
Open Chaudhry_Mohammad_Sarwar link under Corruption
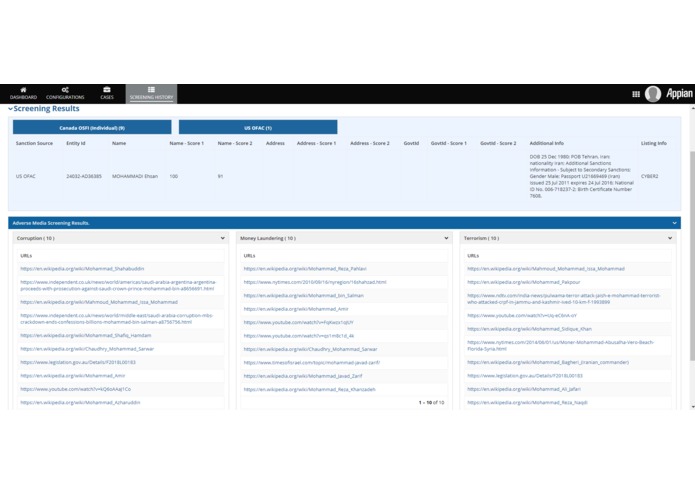click(87, 349)
